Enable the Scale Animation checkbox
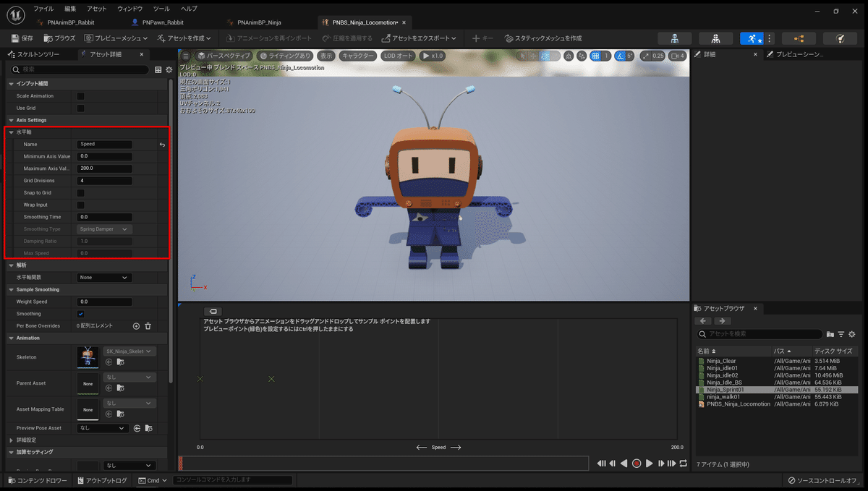The image size is (868, 491). coord(81,96)
